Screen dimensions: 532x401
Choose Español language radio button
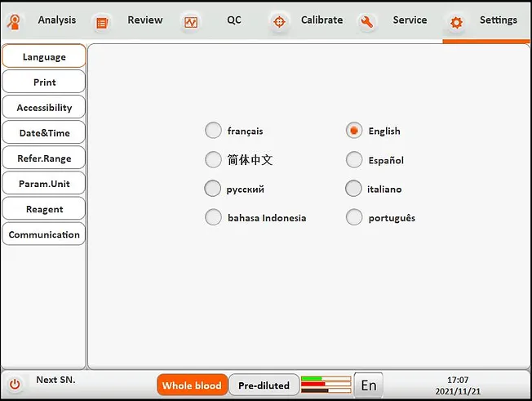pyautogui.click(x=354, y=159)
